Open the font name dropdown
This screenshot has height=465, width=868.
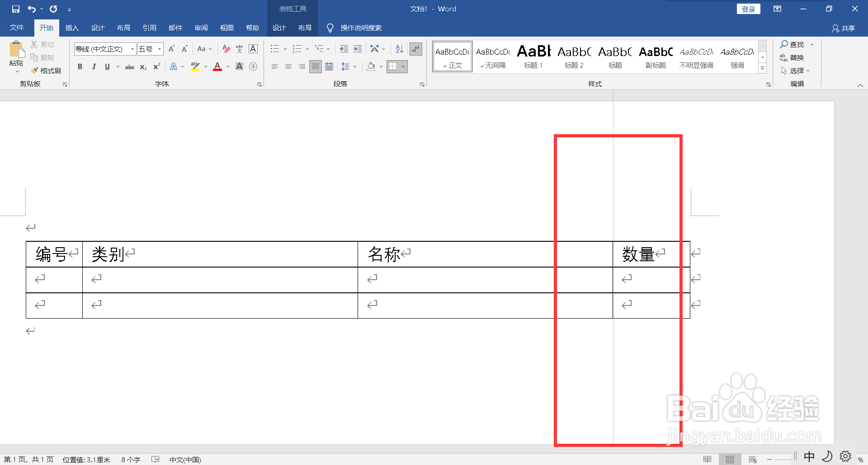132,49
